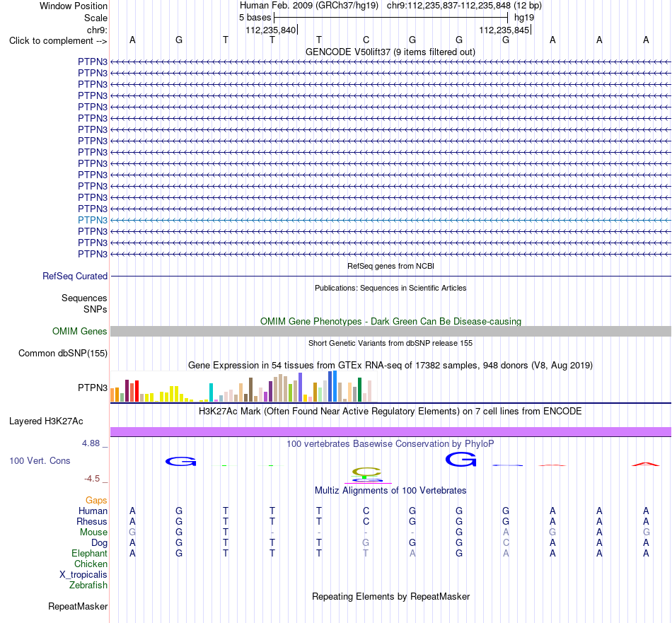Open the Layered H3K27Ac track label
The image size is (672, 623).
click(46, 421)
